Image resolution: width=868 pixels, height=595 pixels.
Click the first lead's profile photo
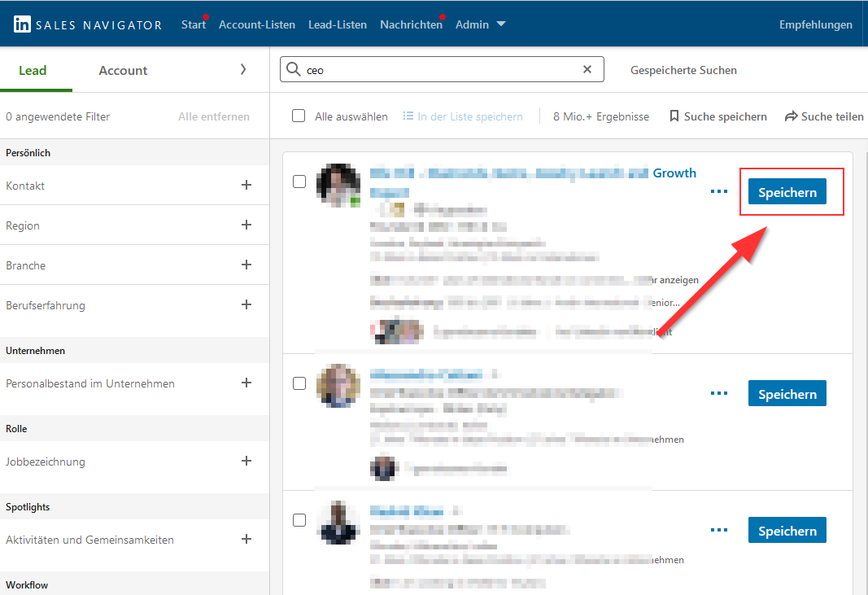pos(338,185)
